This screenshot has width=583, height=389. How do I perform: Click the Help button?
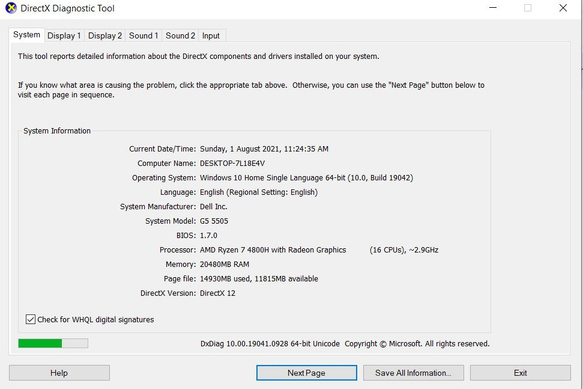(x=59, y=373)
